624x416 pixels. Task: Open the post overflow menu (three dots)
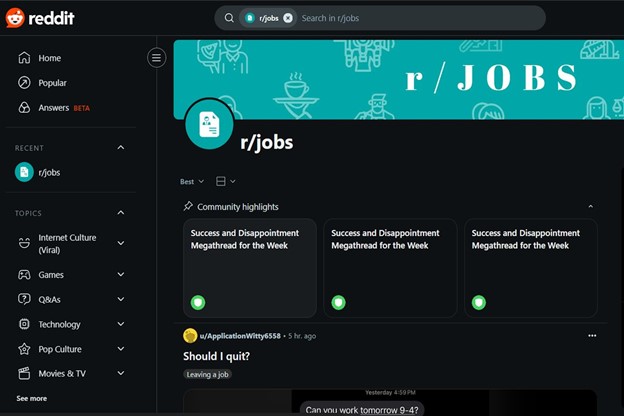[x=592, y=336]
